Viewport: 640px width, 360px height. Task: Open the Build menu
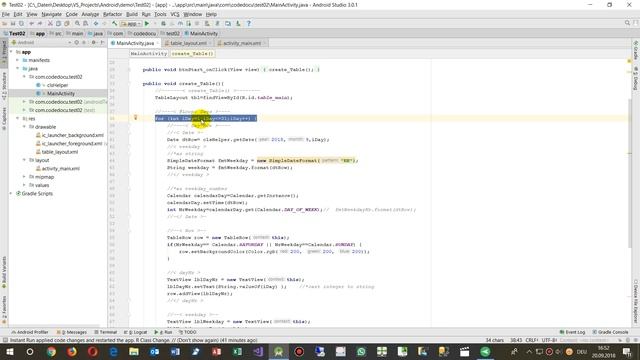click(132, 14)
